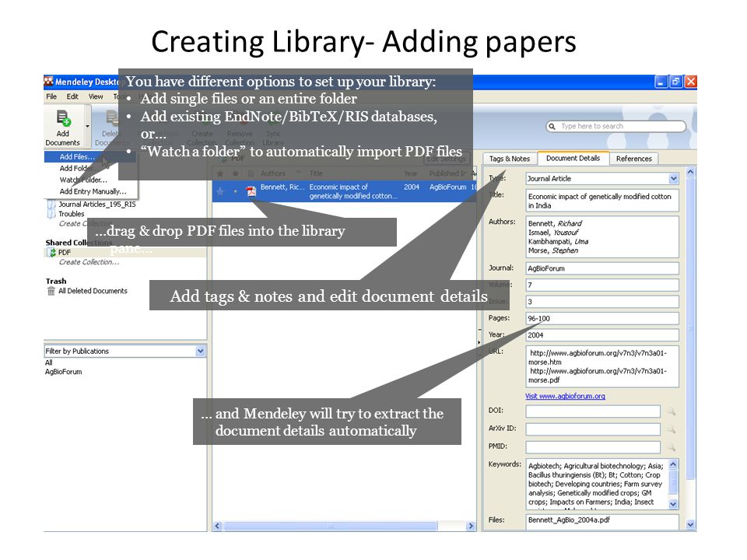Open All Deleted Documents trash
Image resolution: width=747 pixels, height=560 pixels.
click(x=93, y=291)
